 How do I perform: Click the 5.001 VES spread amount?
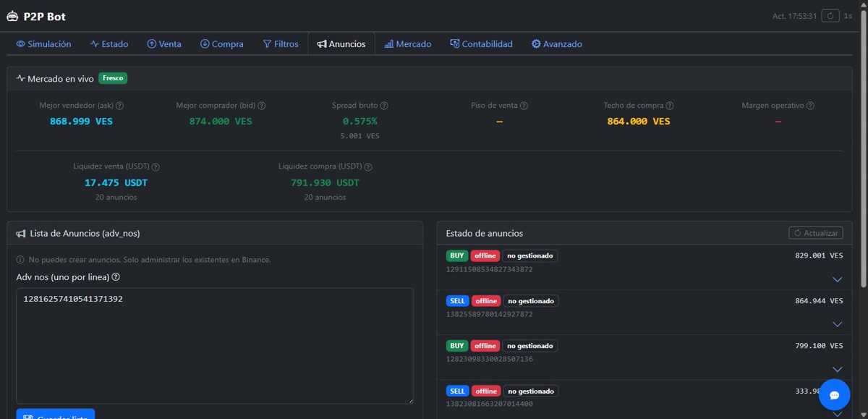[360, 136]
